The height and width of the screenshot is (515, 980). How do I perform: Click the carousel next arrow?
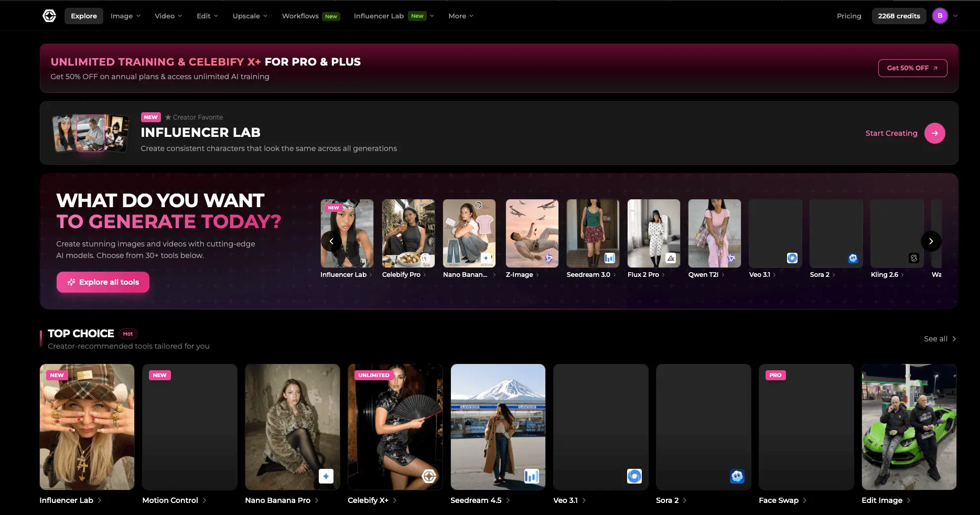(x=931, y=241)
